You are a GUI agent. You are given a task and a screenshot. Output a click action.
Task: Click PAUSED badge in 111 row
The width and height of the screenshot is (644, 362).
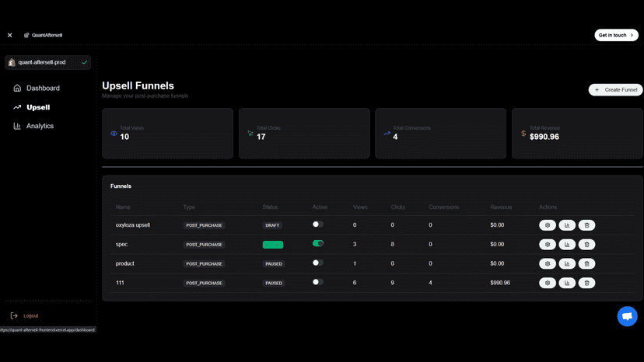coord(274,284)
